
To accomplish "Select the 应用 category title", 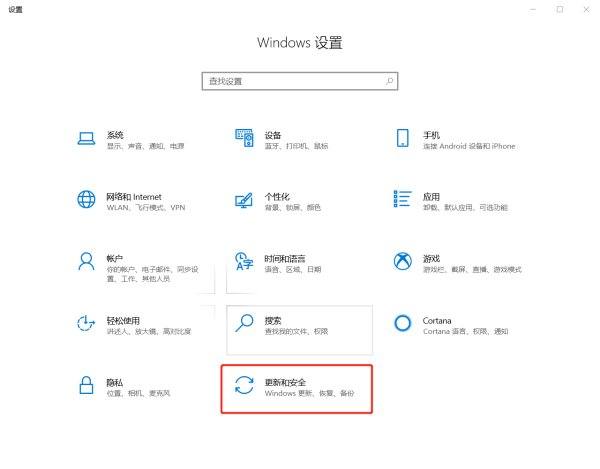I will pos(431,197).
